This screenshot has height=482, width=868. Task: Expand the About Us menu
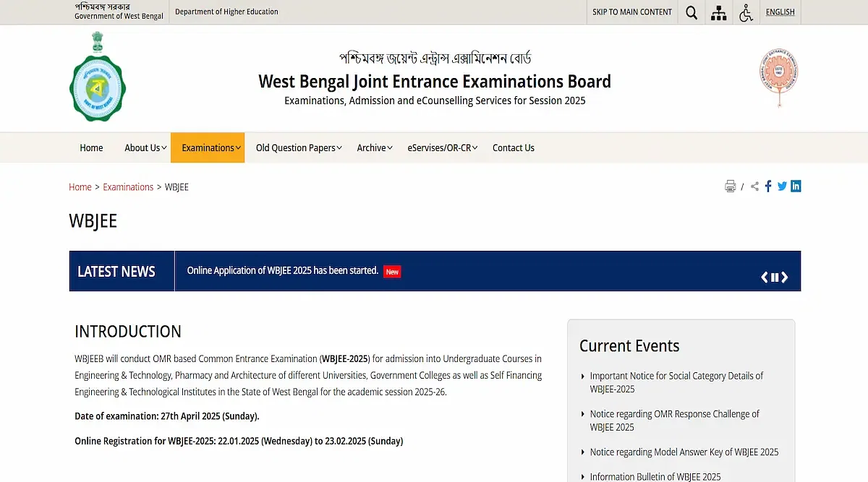coord(146,147)
